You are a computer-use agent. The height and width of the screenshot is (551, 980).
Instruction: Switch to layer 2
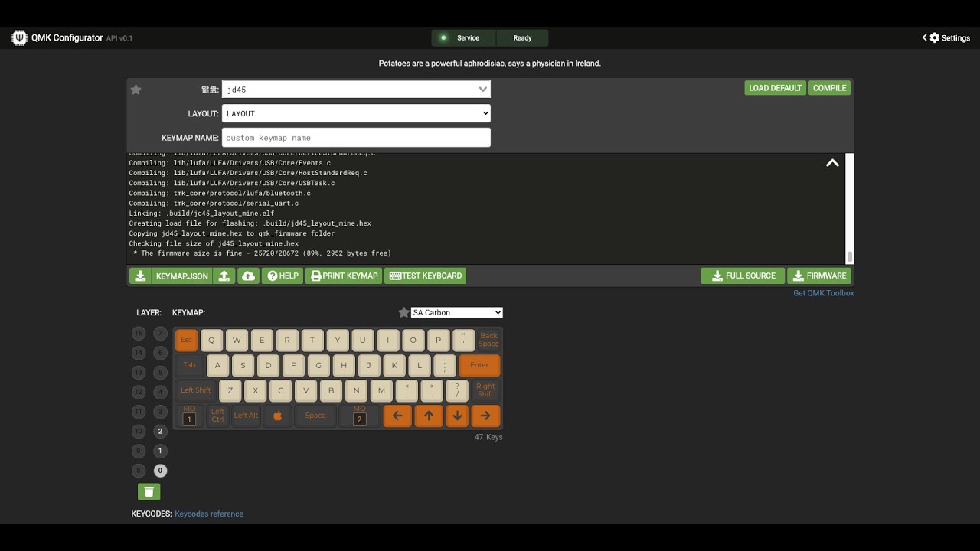click(x=160, y=431)
